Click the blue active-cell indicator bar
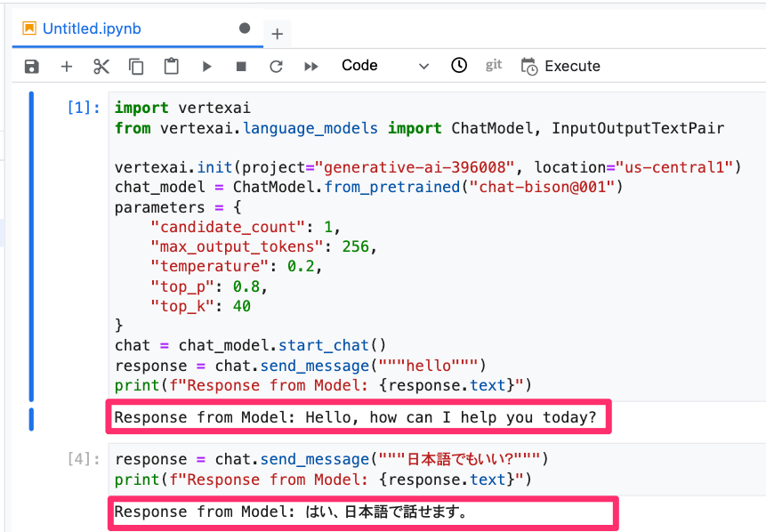This screenshot has width=766, height=532. [x=35, y=249]
